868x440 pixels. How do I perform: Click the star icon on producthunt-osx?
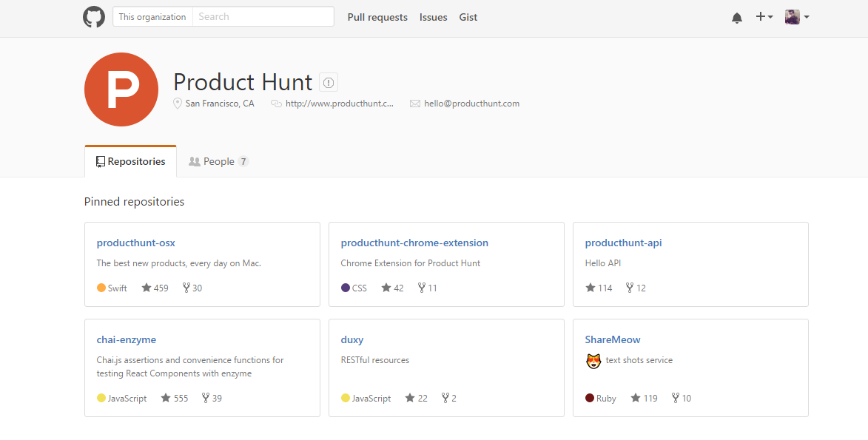147,288
